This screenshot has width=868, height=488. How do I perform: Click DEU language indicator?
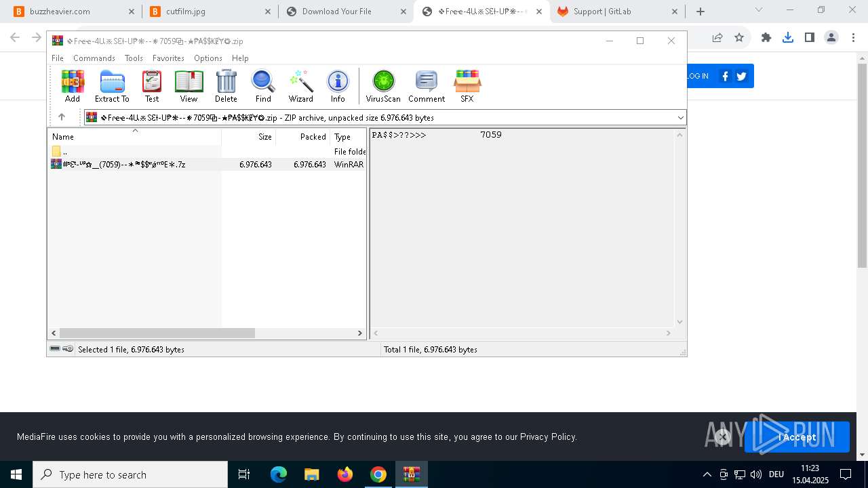click(x=776, y=474)
